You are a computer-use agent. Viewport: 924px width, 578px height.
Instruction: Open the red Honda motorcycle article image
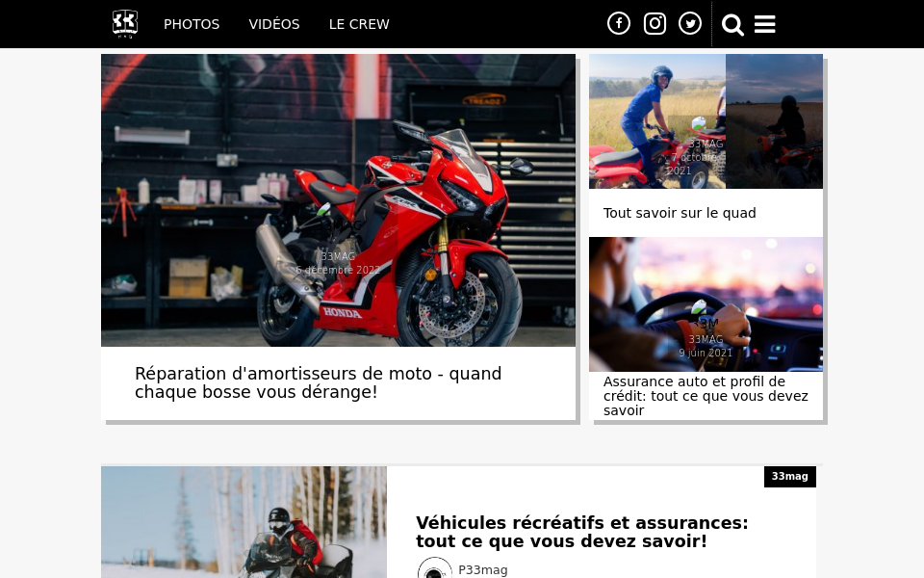(x=338, y=200)
